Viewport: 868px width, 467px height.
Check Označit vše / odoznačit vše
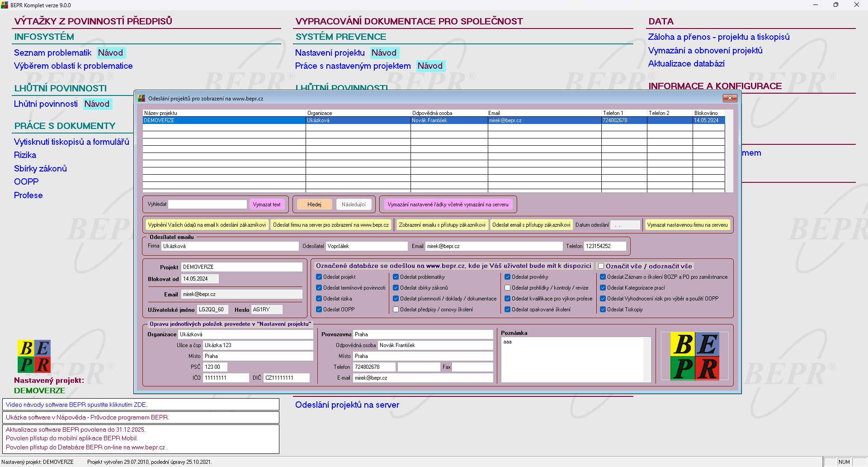coord(601,266)
